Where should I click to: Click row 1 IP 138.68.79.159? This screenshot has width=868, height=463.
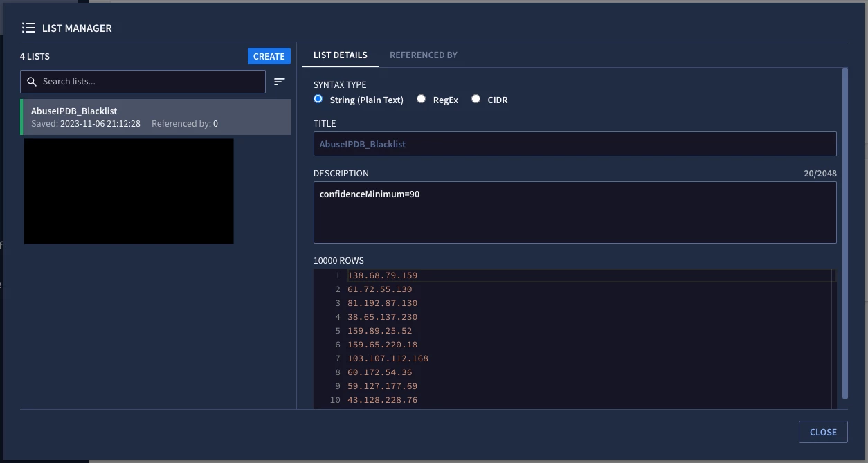(x=383, y=275)
